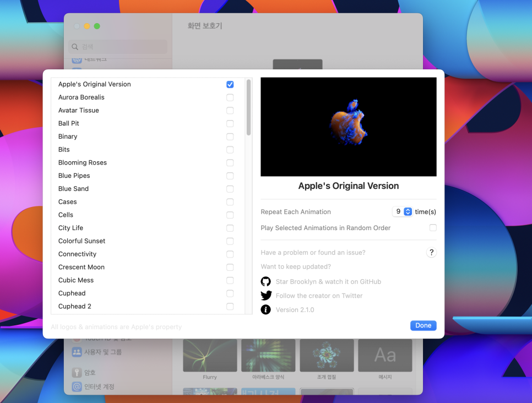Viewport: 532px width, 403px height.
Task: Tick the Cubic Mess checkbox
Action: pos(230,280)
